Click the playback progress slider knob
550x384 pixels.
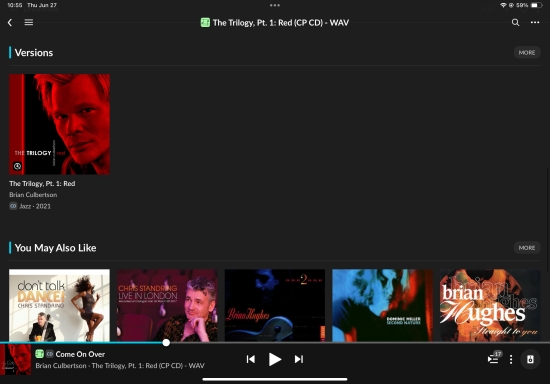pyautogui.click(x=166, y=343)
